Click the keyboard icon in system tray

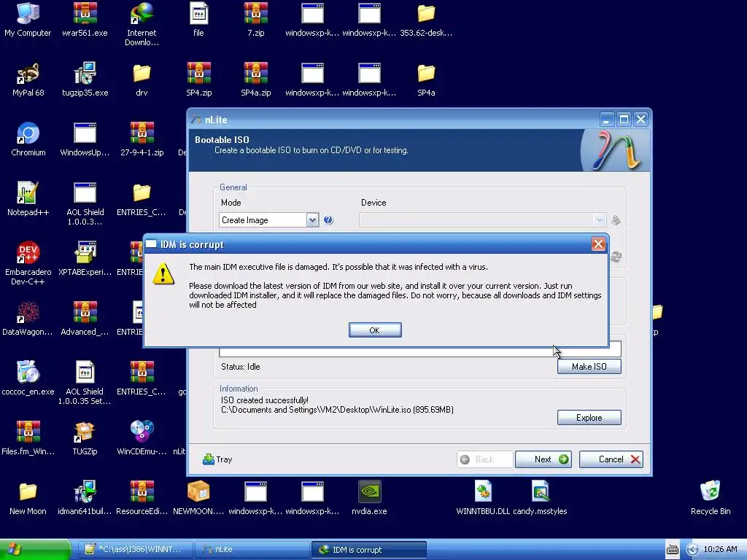point(672,550)
